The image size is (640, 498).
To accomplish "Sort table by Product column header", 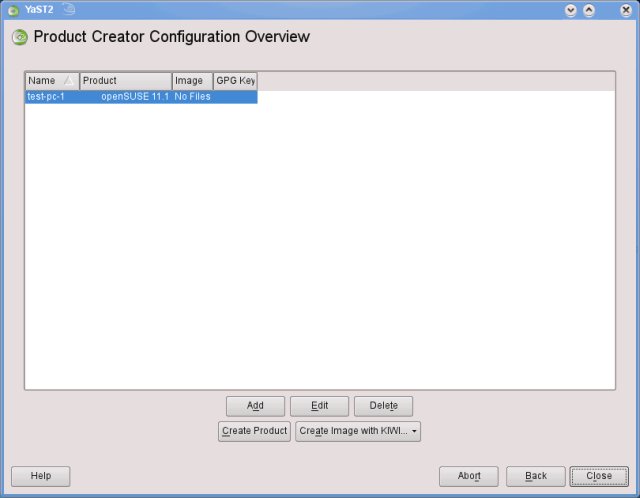I will [126, 81].
